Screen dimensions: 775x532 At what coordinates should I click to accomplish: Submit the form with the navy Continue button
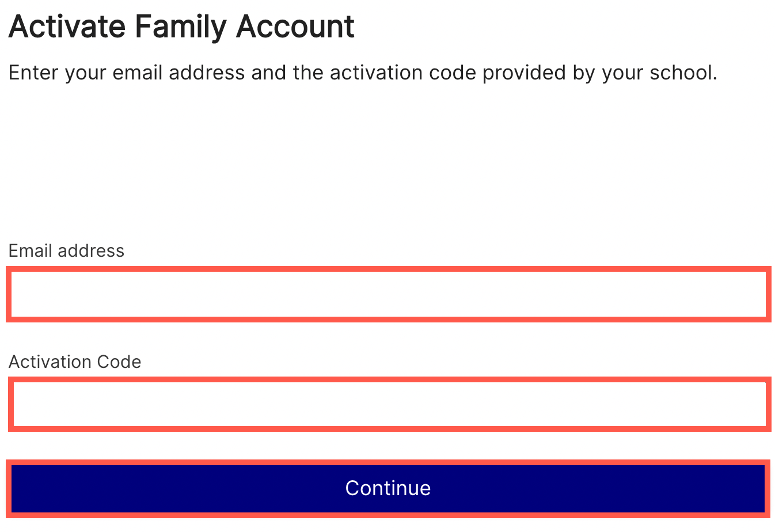pyautogui.click(x=388, y=488)
